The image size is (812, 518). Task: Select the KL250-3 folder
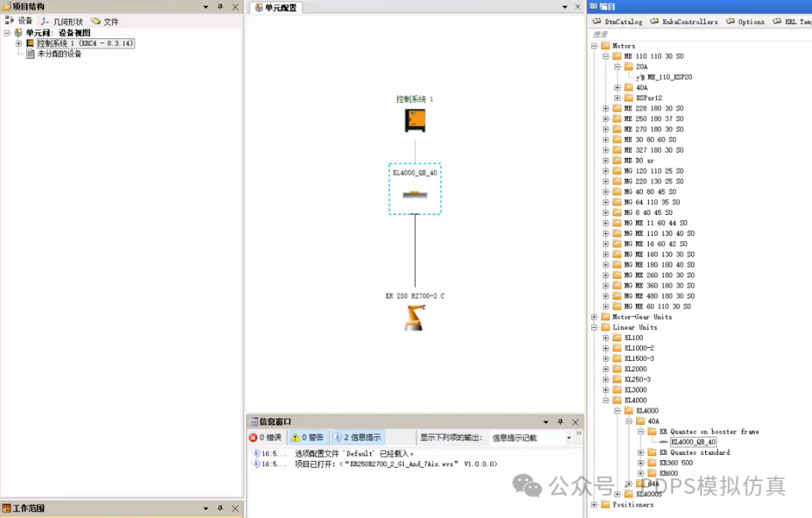click(637, 380)
